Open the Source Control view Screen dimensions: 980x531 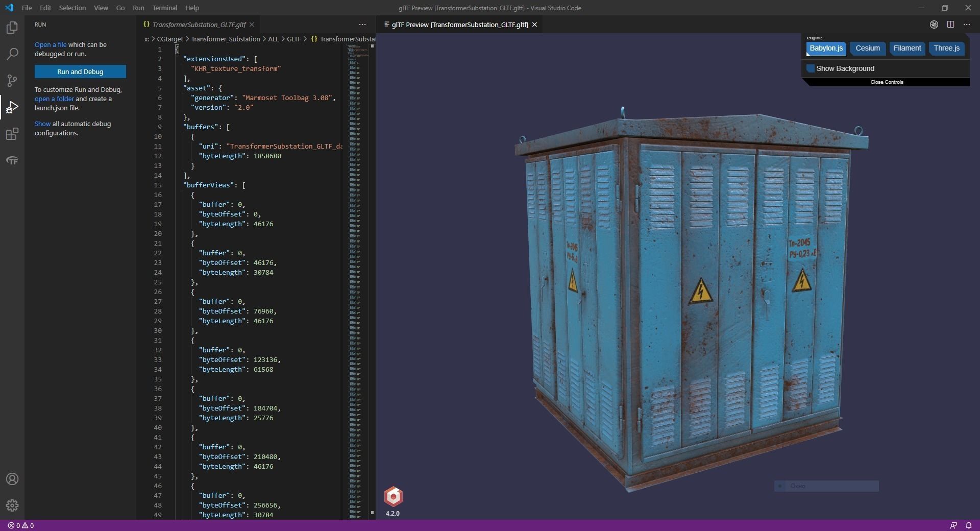(12, 80)
